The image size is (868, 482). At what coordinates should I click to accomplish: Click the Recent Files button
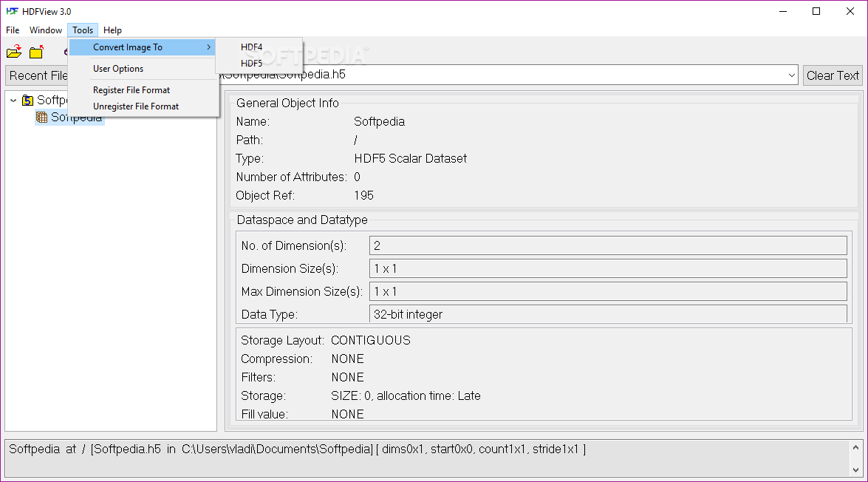point(36,75)
